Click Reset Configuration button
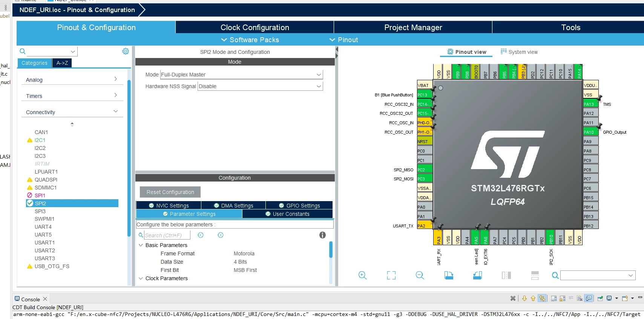 tap(170, 192)
